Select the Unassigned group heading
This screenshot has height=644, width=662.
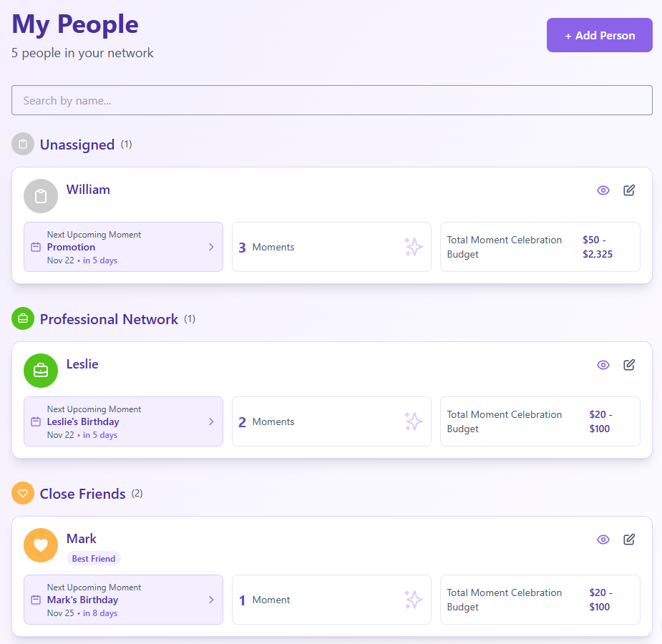[77, 145]
